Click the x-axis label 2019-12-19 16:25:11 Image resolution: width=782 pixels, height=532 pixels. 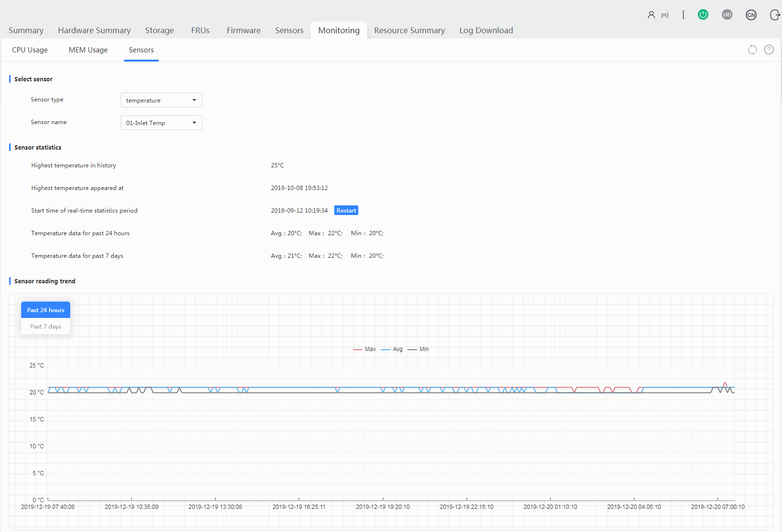(299, 507)
